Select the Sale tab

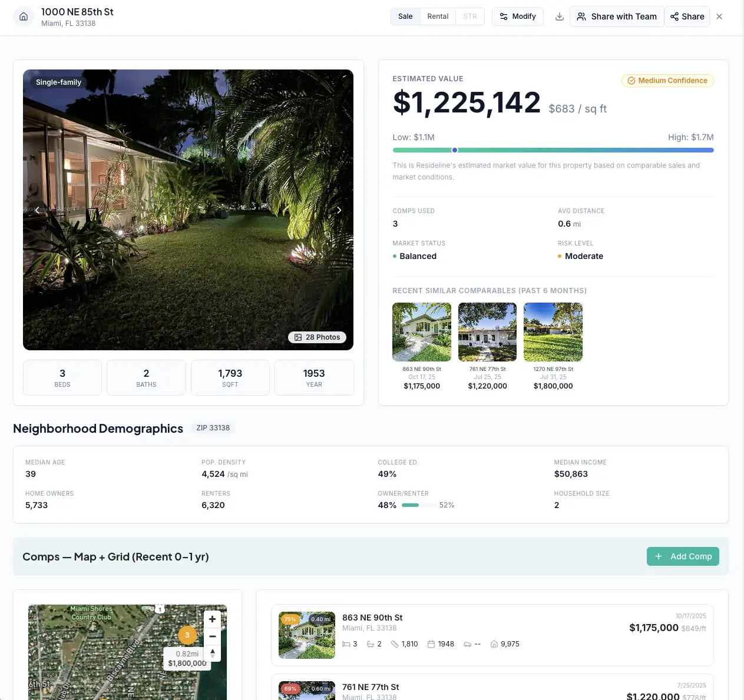click(405, 16)
